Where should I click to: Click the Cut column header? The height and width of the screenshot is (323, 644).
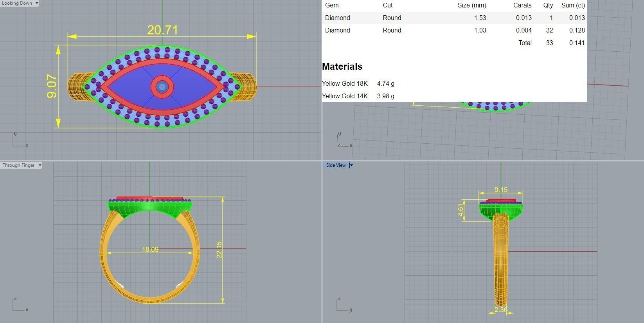(388, 5)
